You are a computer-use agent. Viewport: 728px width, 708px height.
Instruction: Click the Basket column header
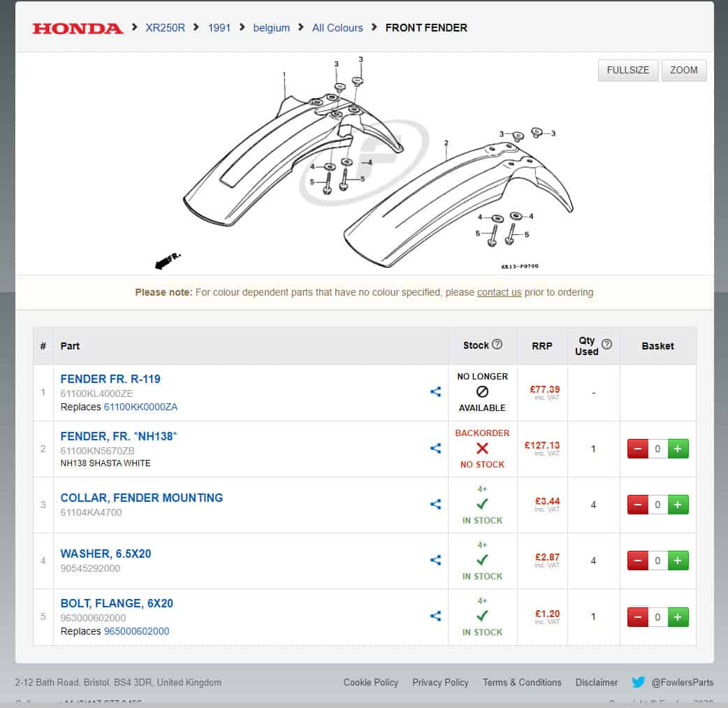657,346
